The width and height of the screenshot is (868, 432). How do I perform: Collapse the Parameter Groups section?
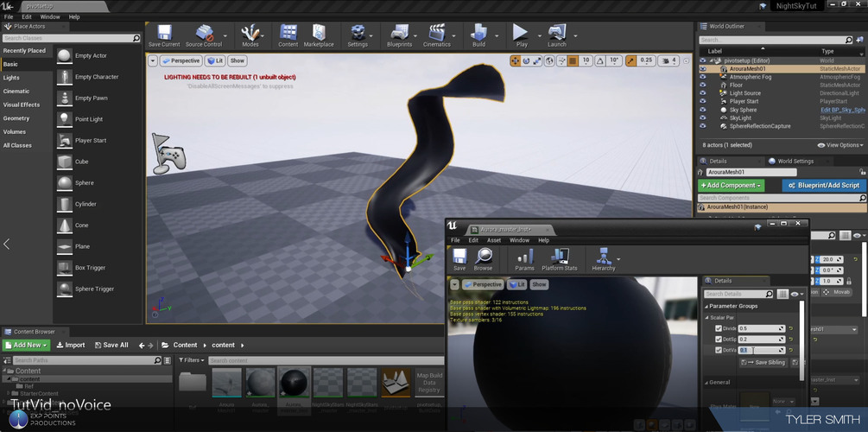(706, 306)
